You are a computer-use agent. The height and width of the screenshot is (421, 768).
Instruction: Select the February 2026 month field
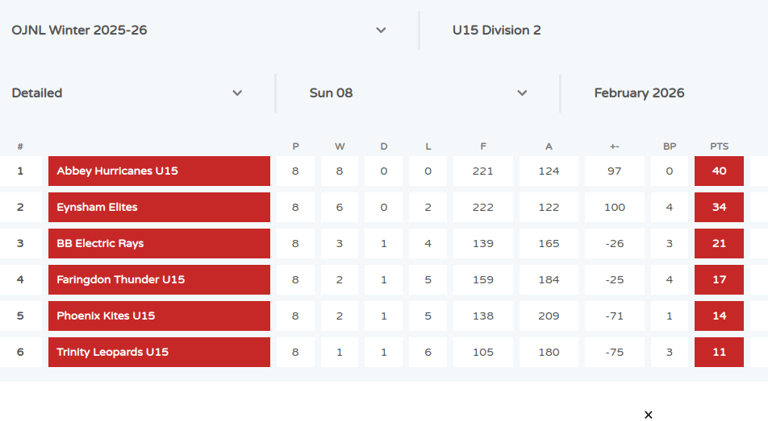pos(639,93)
